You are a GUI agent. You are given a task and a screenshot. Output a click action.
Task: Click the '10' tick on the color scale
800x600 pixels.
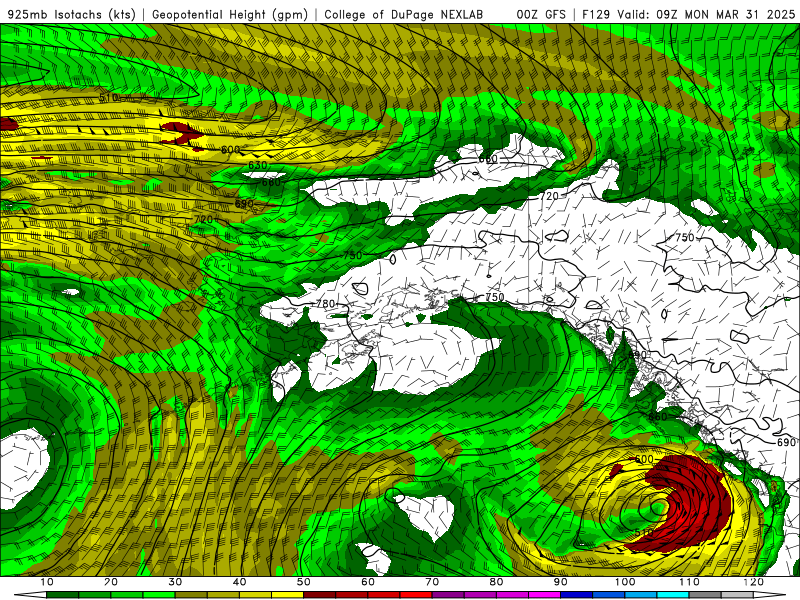pyautogui.click(x=46, y=582)
